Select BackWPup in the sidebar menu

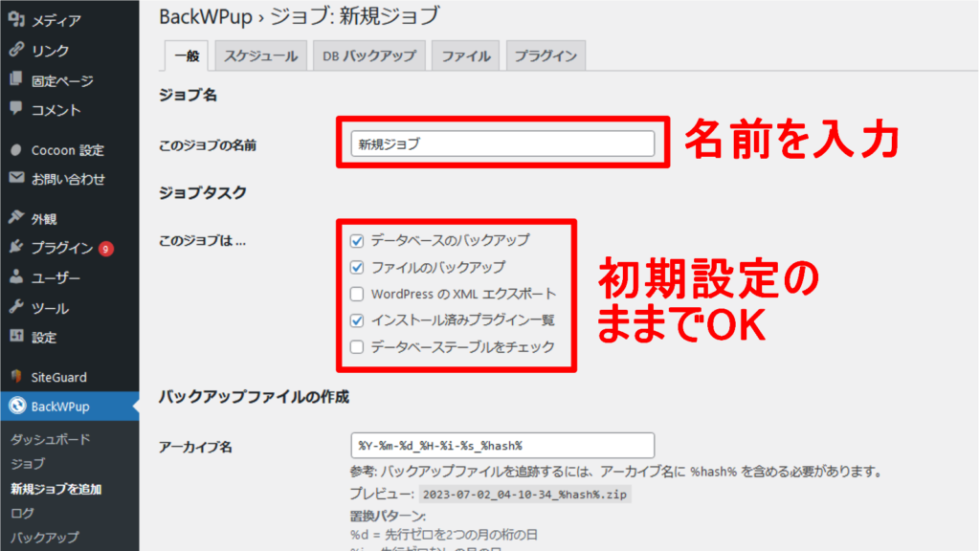coord(69,406)
